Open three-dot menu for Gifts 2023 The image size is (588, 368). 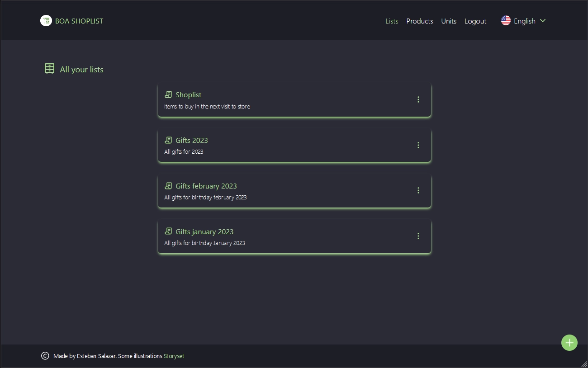pos(418,145)
